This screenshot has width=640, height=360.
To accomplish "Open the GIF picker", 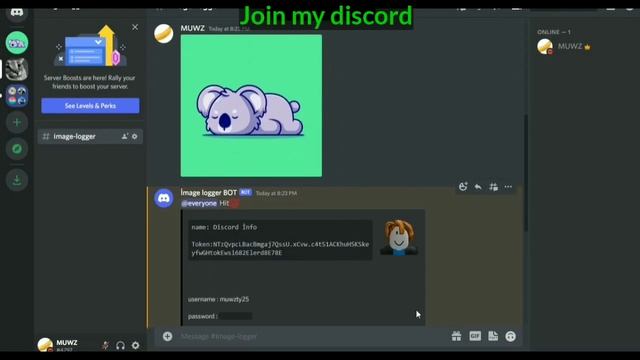I will [475, 336].
